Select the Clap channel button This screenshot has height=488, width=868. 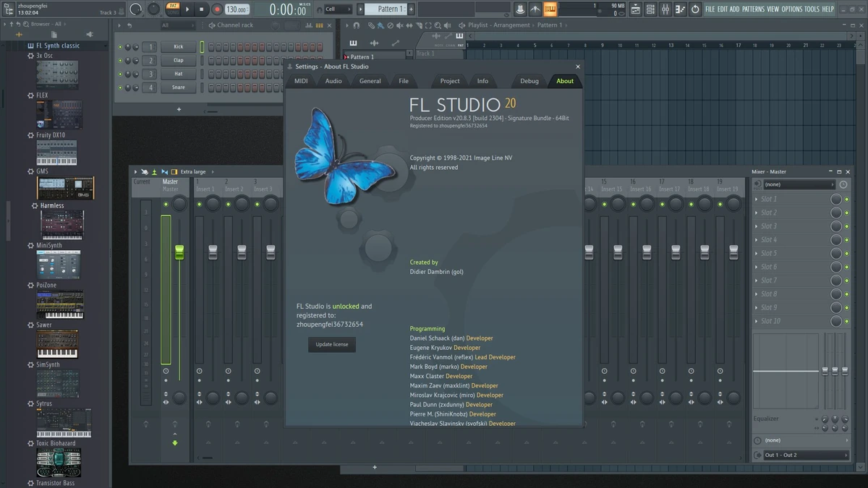pos(178,61)
